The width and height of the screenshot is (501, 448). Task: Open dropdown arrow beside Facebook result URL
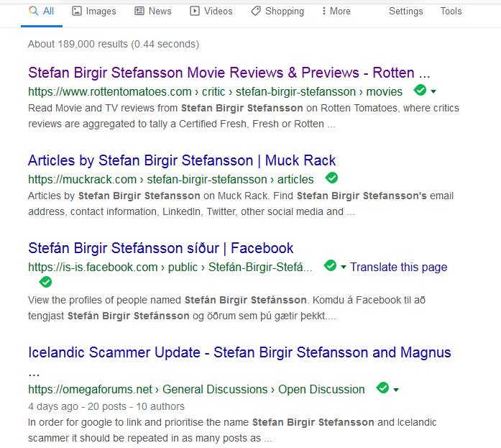coord(344,268)
